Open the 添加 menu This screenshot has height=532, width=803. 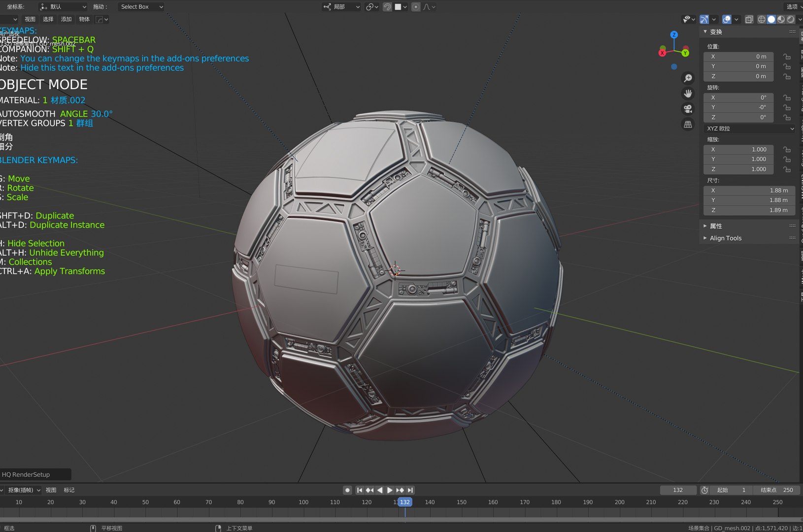click(x=66, y=19)
